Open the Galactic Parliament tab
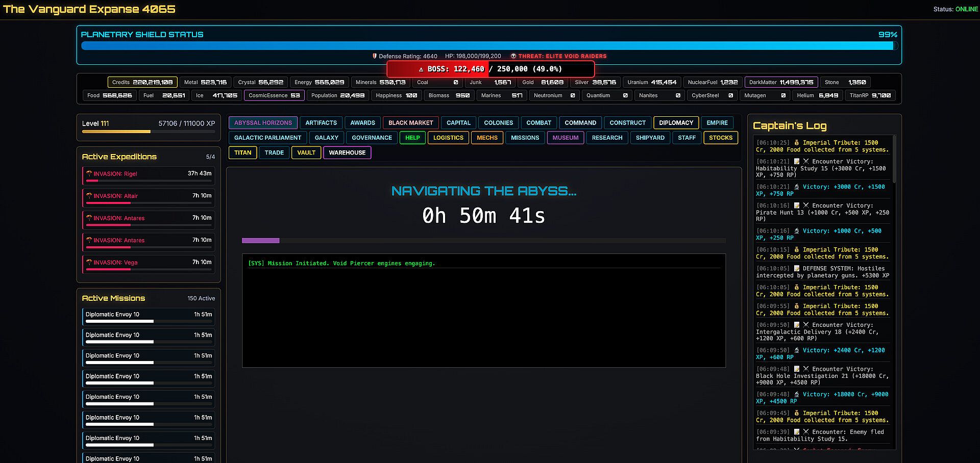This screenshot has width=980, height=463. tap(267, 138)
